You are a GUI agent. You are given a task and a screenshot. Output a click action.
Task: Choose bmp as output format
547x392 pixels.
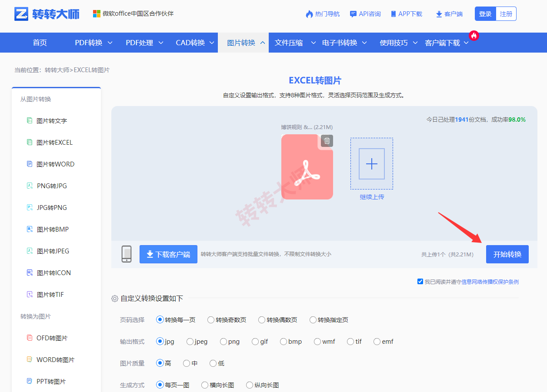click(x=284, y=342)
